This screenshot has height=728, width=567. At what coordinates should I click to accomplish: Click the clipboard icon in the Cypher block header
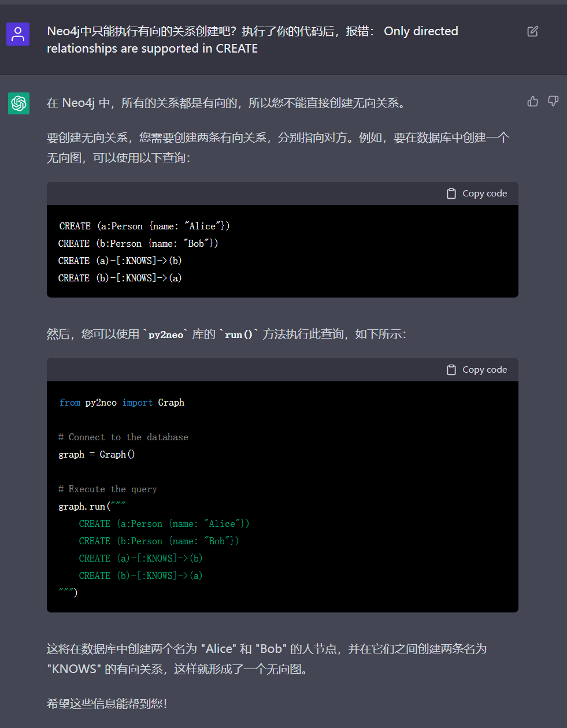click(x=451, y=194)
